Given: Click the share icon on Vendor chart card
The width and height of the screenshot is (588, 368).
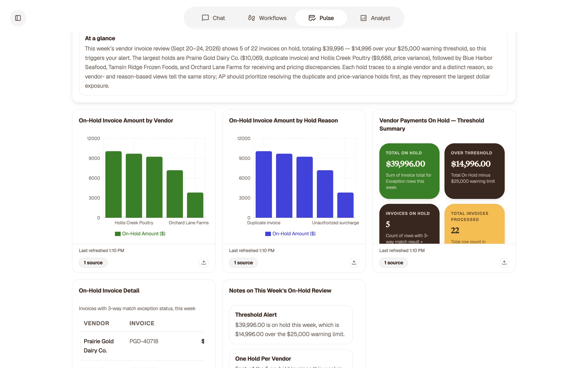Looking at the screenshot, I should 204,263.
